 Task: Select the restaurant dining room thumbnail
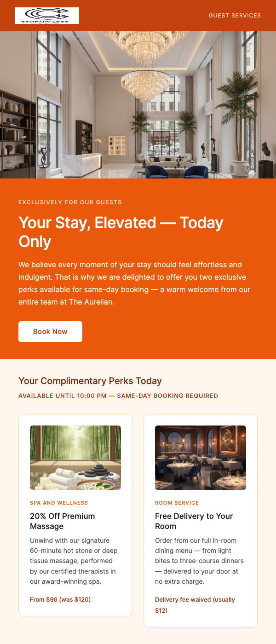(x=201, y=457)
